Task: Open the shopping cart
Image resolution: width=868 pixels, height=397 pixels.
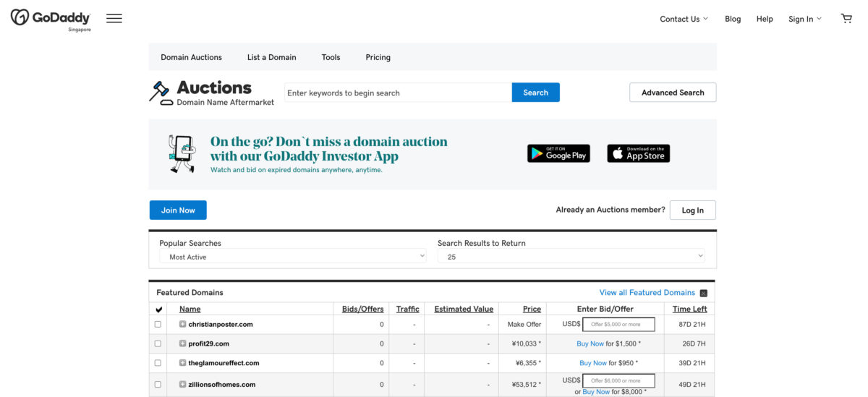Action: point(846,19)
